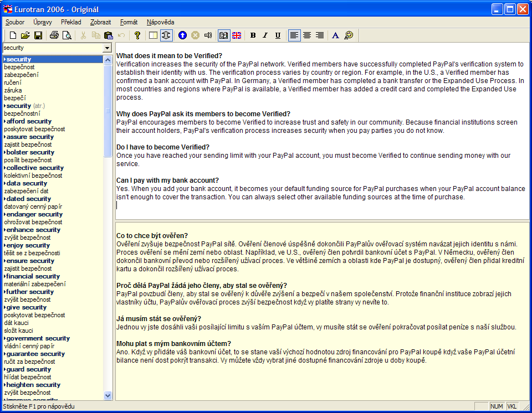Screen dimensions: 532x413
Task: Toggle the side-by-side window layout icon
Action: coord(153,35)
